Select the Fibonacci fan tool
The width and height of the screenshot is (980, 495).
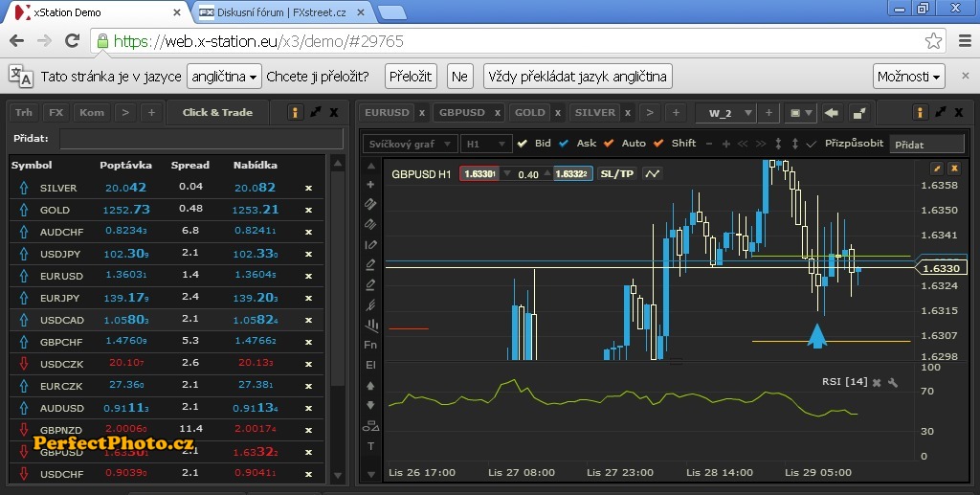pyautogui.click(x=370, y=305)
